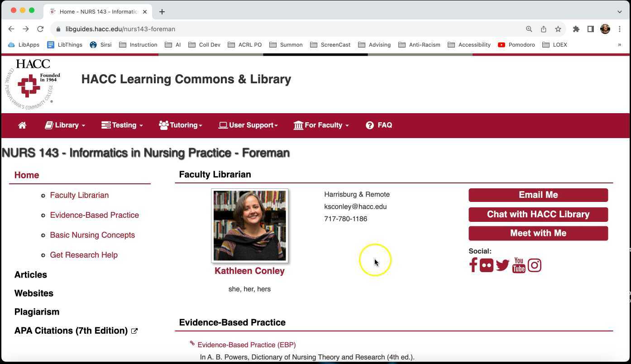Viewport: 631px width, 364px height.
Task: Click the Email Me button
Action: [538, 195]
